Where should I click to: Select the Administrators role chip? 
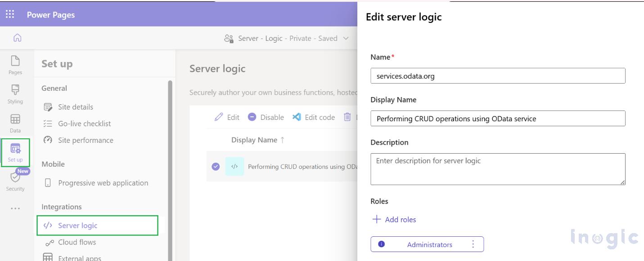(427, 244)
